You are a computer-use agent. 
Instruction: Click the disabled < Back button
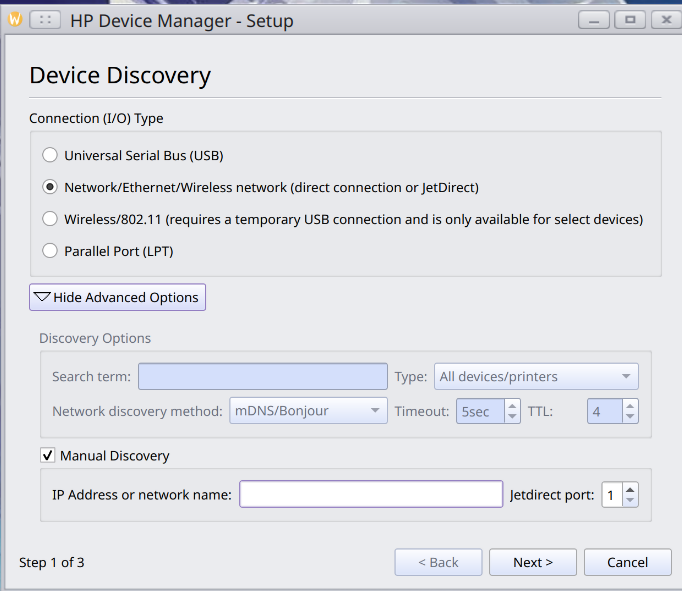tap(438, 562)
